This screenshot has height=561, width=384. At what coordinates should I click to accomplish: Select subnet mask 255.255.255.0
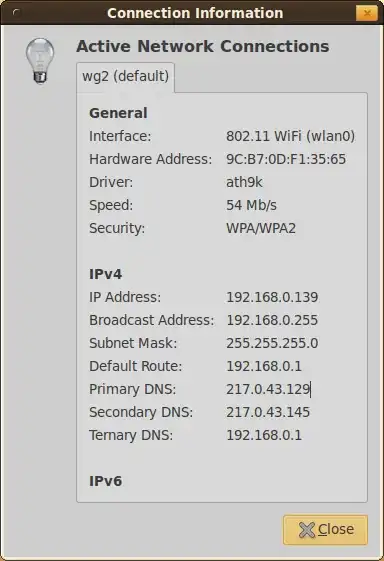pos(272,343)
